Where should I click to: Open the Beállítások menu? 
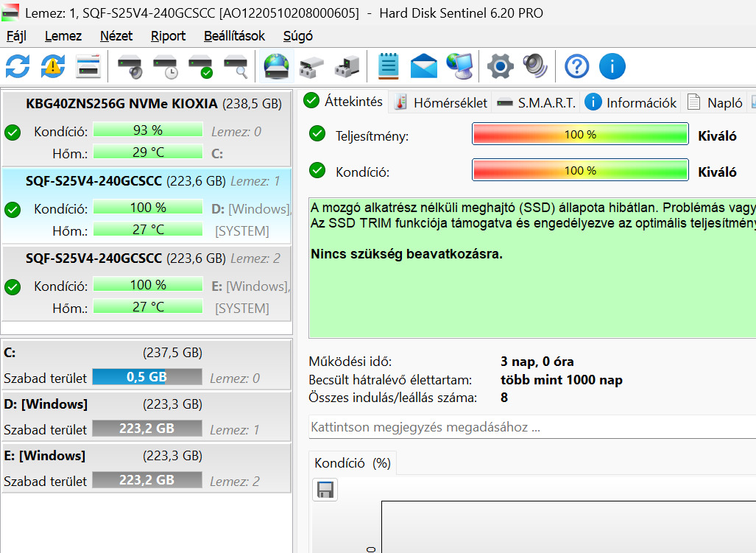click(234, 36)
